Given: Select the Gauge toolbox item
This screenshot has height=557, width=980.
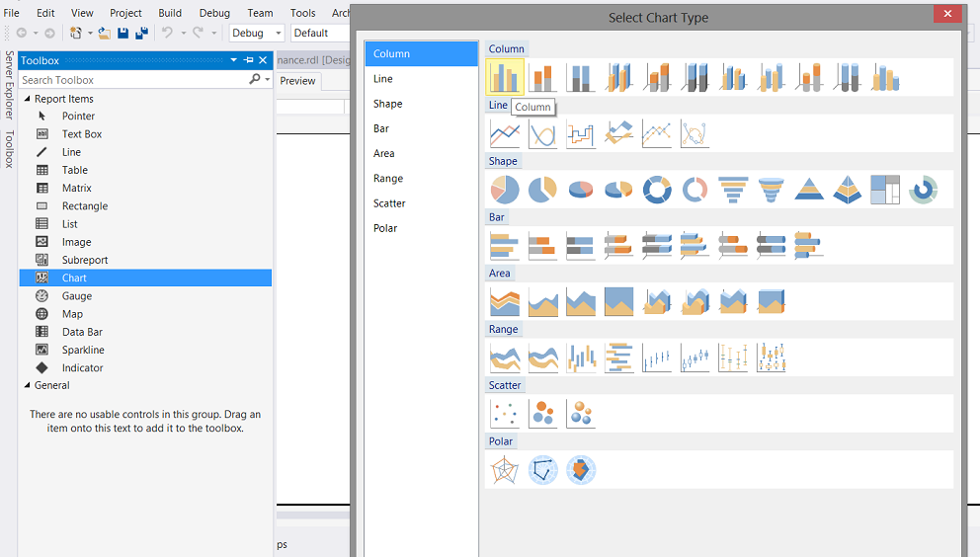Looking at the screenshot, I should pos(145,295).
